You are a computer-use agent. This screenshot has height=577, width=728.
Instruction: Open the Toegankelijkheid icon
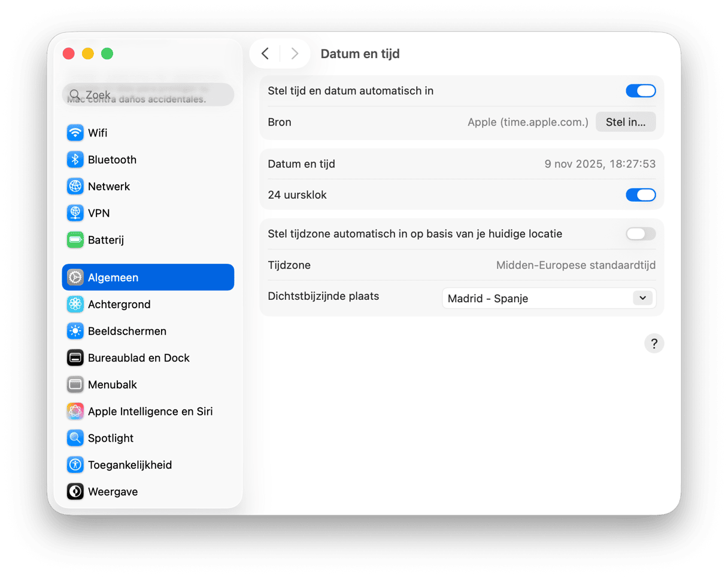coord(75,465)
